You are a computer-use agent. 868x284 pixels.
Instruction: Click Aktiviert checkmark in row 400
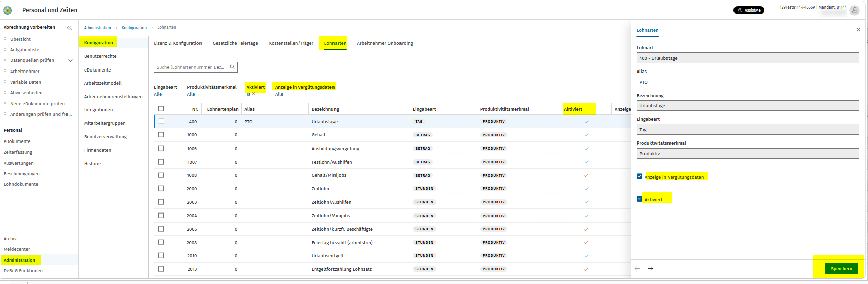586,122
